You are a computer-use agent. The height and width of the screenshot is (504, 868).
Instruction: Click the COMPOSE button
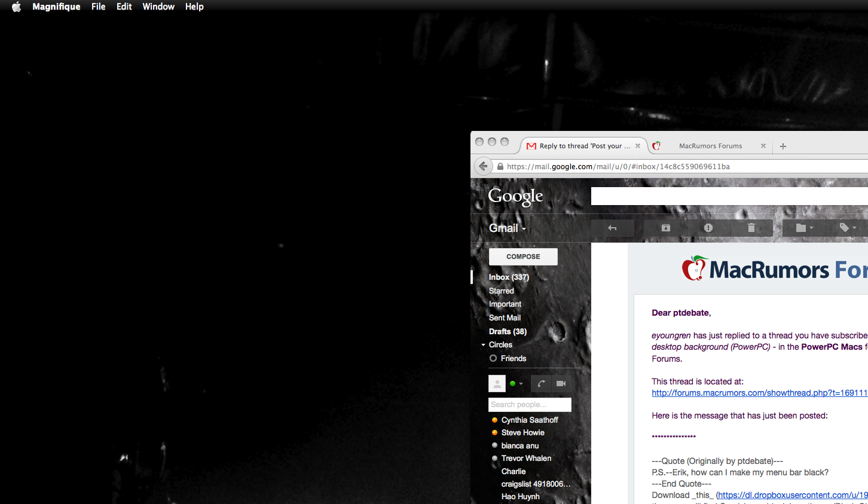click(x=523, y=256)
